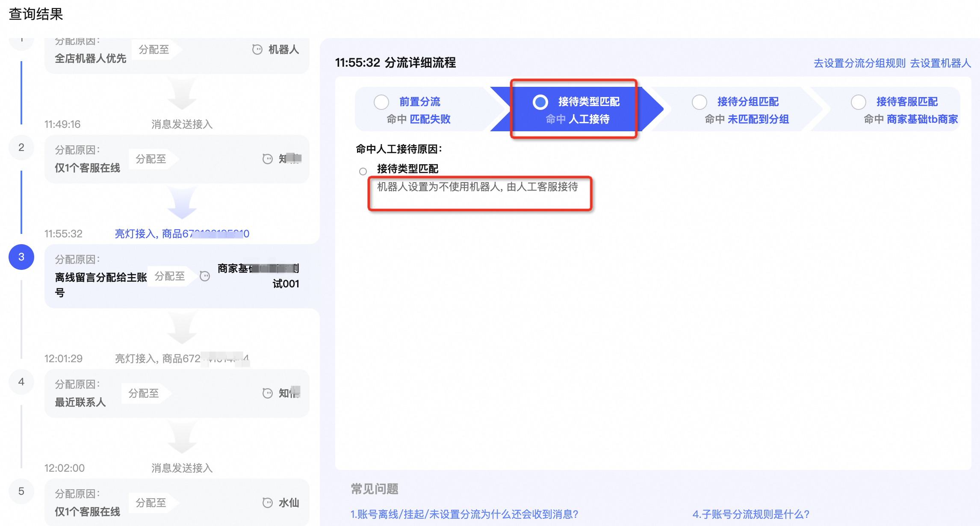The width and height of the screenshot is (980, 526).
Task: Click the robot avatar icon next to 机器人
Action: tap(257, 50)
